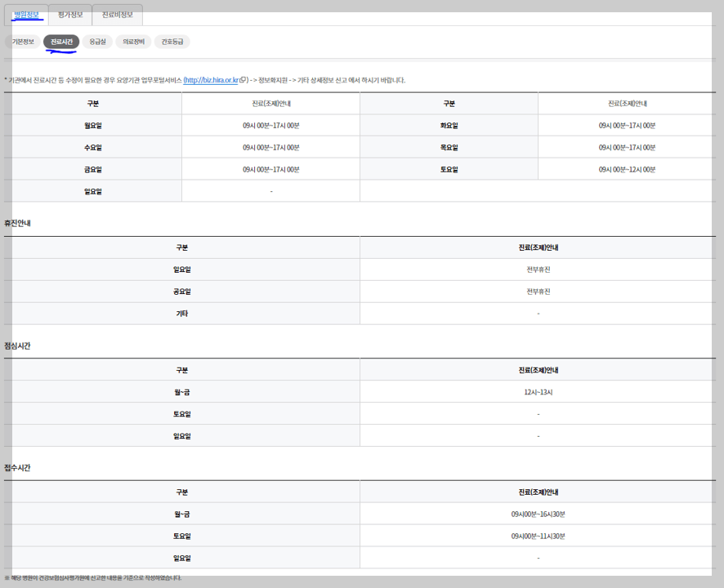
Task: Select Monday's hours 09시 00분~17시 00분
Action: 271,126
